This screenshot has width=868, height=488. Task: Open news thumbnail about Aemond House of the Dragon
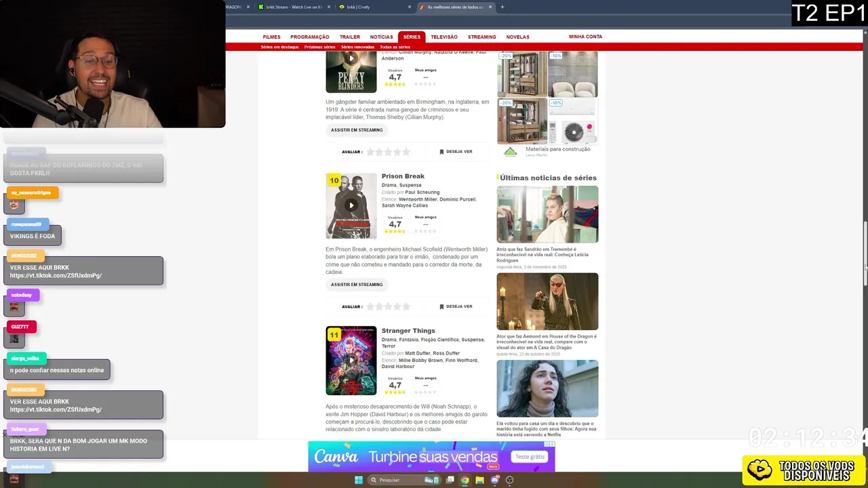[x=547, y=302]
